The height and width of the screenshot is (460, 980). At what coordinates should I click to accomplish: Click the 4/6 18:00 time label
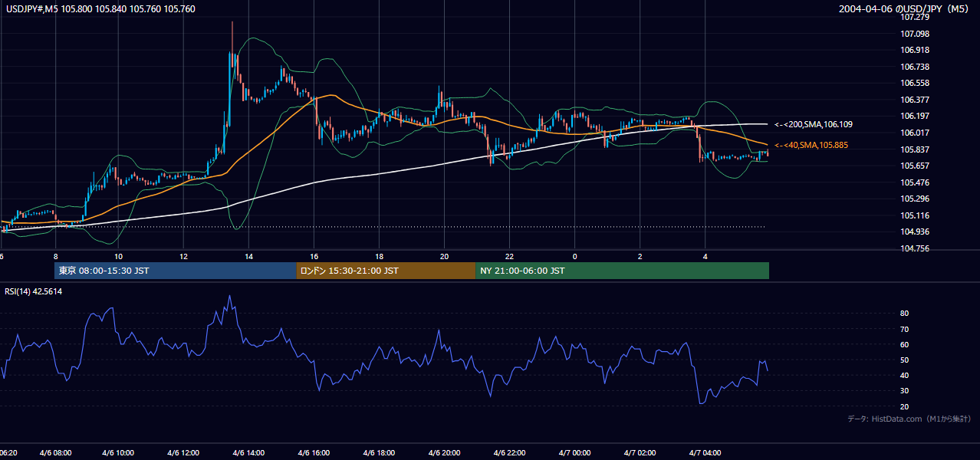coord(380,453)
